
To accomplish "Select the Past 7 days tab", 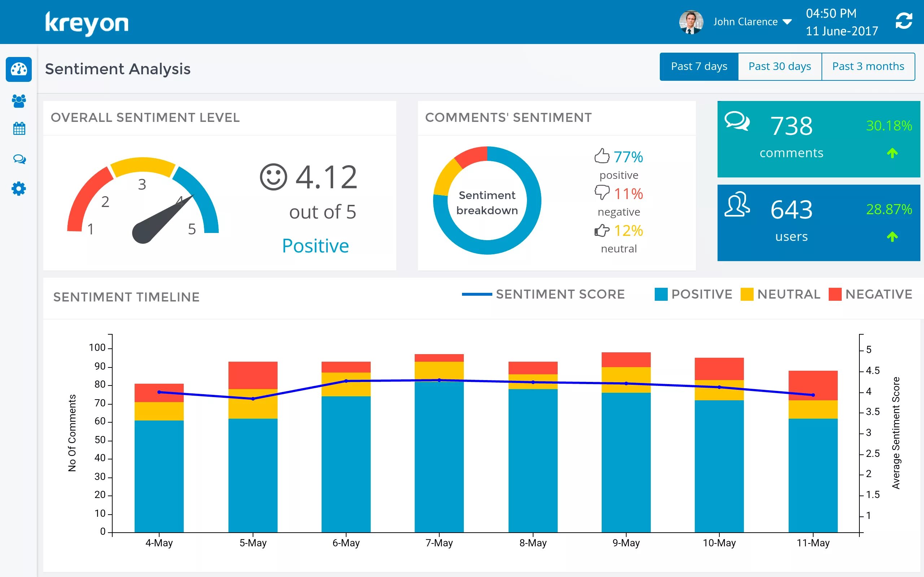I will [x=699, y=67].
